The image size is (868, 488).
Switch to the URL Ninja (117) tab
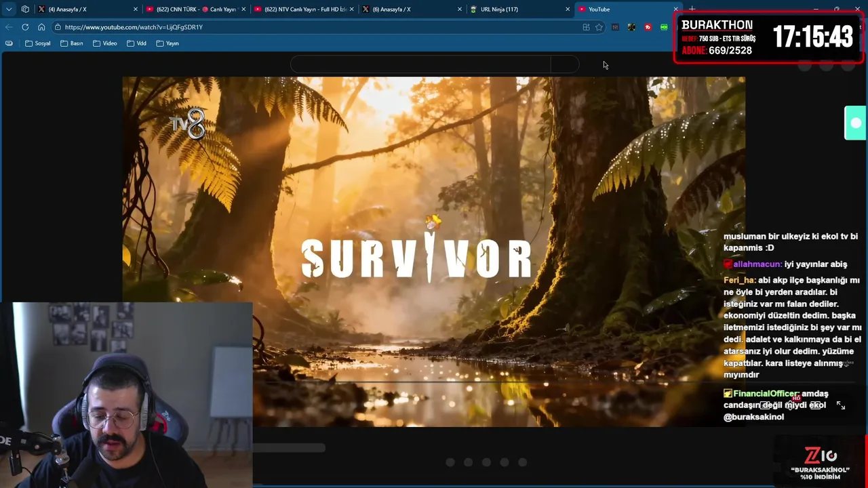[x=519, y=9]
